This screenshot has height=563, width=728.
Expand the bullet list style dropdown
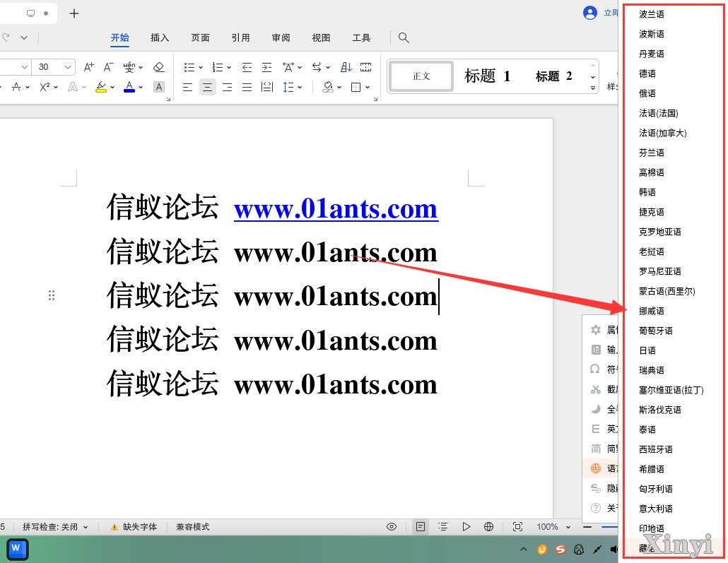tap(201, 68)
